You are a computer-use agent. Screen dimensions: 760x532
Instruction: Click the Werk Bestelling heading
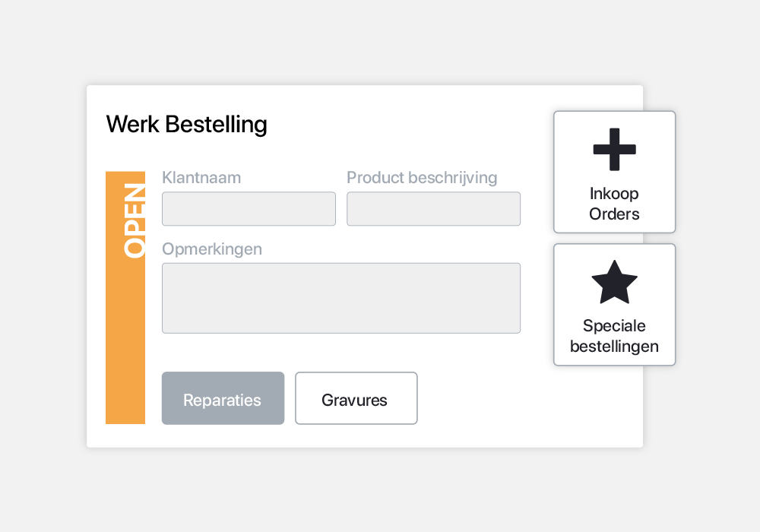click(187, 125)
